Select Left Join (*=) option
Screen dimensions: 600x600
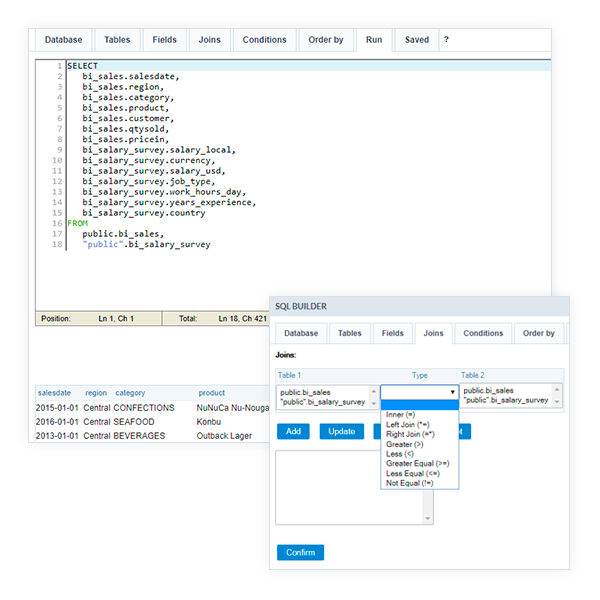click(408, 425)
